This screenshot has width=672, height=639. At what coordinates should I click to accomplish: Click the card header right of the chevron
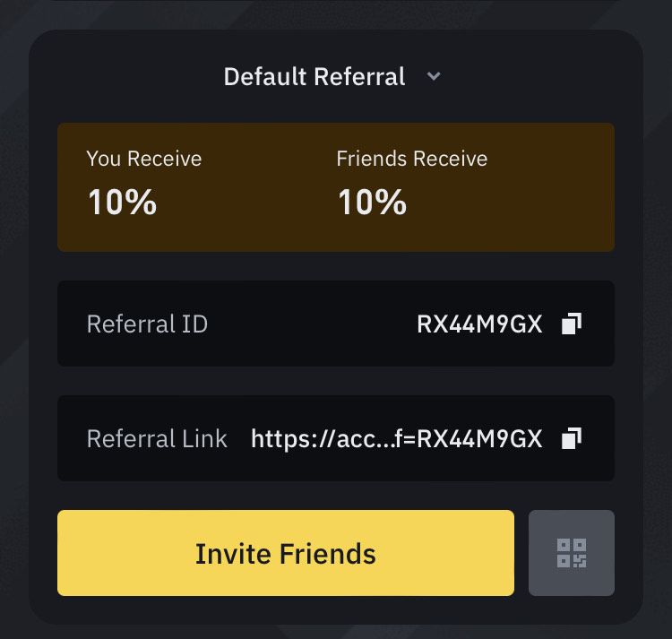coord(538,77)
